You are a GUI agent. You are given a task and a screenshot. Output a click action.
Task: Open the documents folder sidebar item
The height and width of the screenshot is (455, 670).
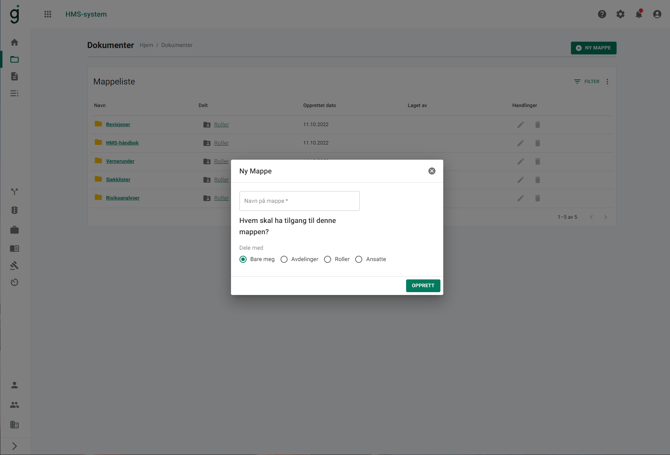tap(14, 59)
